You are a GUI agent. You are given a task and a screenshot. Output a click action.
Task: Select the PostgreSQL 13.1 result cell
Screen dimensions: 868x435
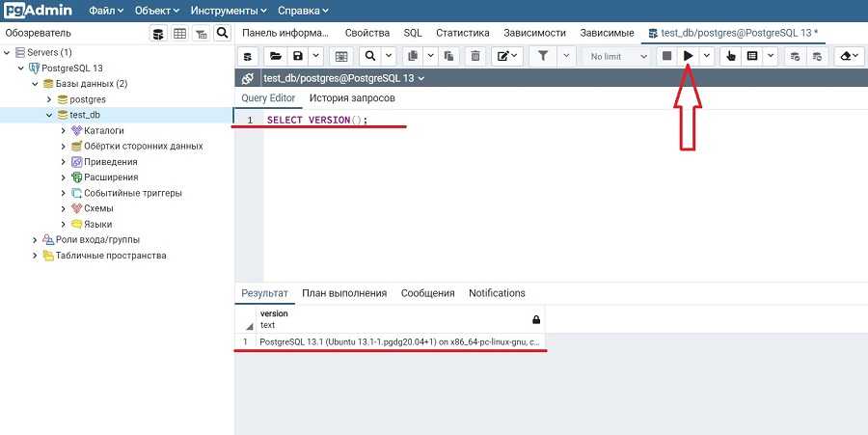pos(400,342)
